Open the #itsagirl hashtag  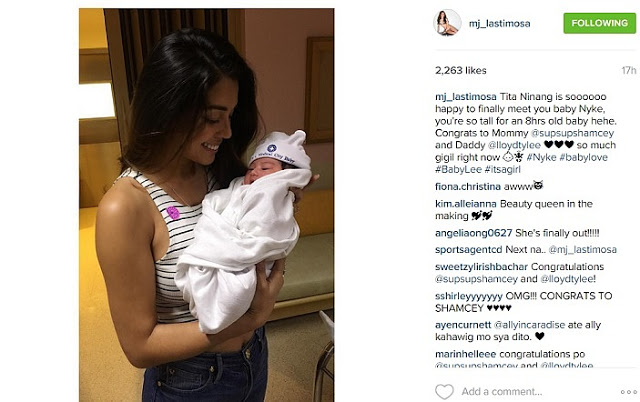coord(502,169)
